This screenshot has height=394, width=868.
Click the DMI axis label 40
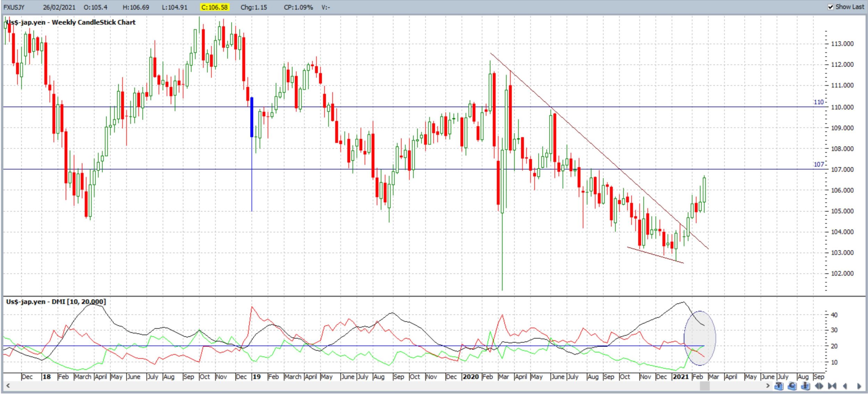pyautogui.click(x=834, y=315)
